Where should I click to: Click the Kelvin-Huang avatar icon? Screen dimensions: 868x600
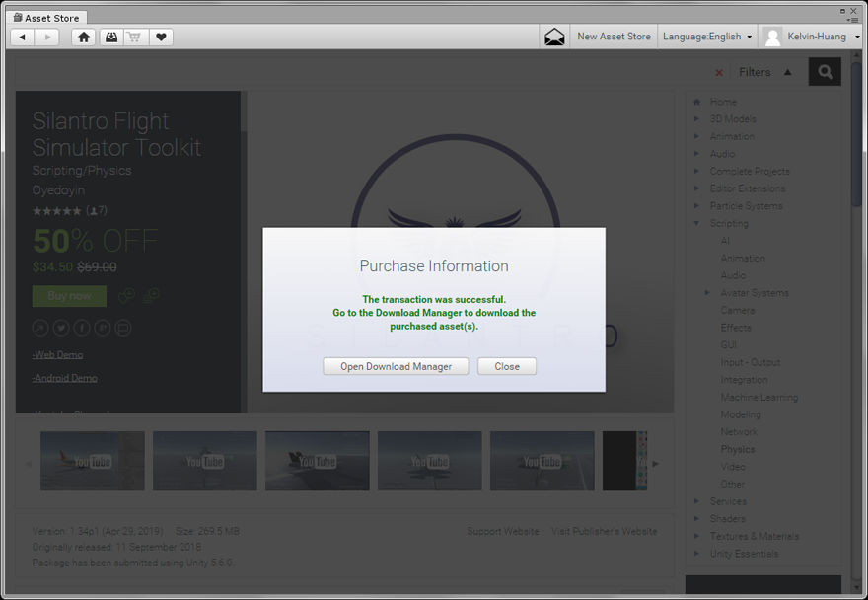click(x=772, y=37)
